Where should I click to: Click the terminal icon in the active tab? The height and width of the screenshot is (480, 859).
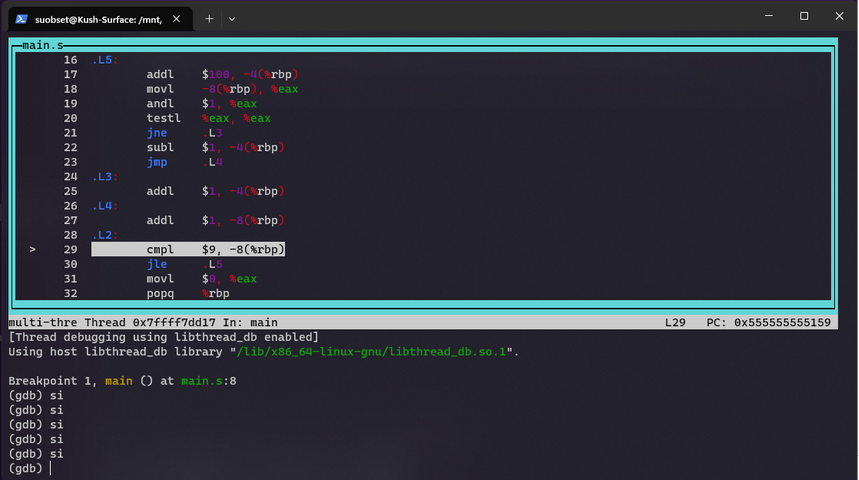click(x=21, y=18)
